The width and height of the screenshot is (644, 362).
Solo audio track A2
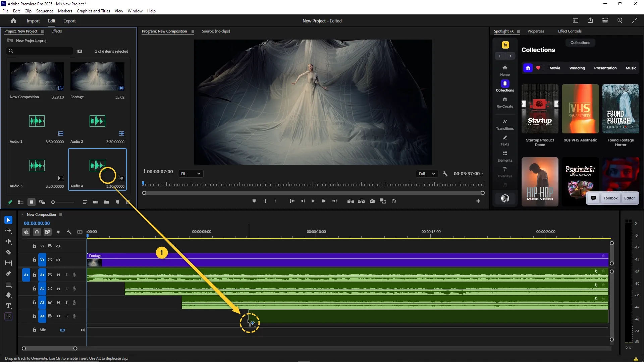click(66, 289)
